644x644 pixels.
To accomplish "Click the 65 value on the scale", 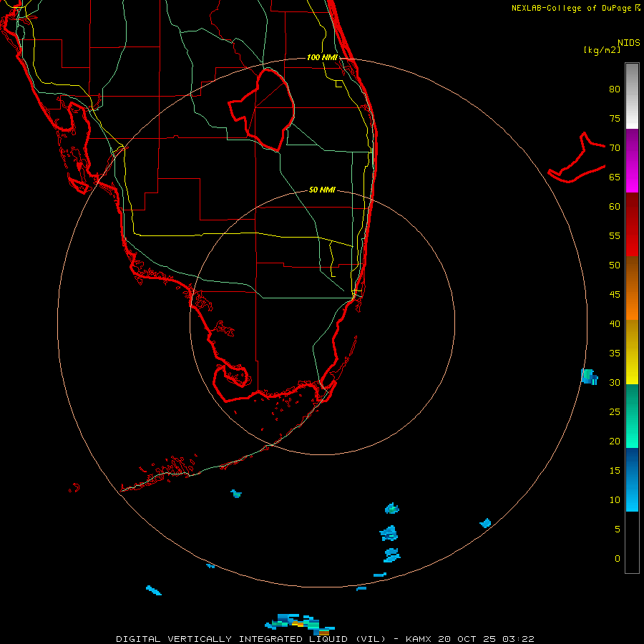I will (x=615, y=177).
